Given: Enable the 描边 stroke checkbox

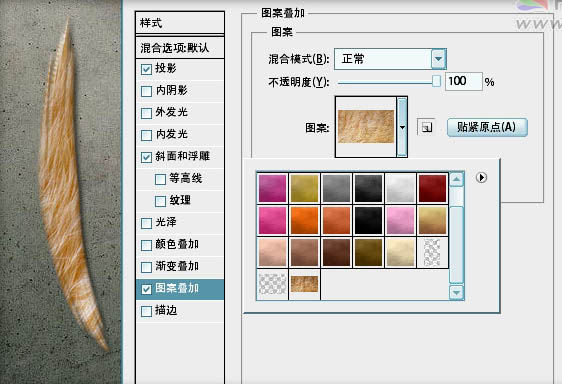Looking at the screenshot, I should coord(146,311).
